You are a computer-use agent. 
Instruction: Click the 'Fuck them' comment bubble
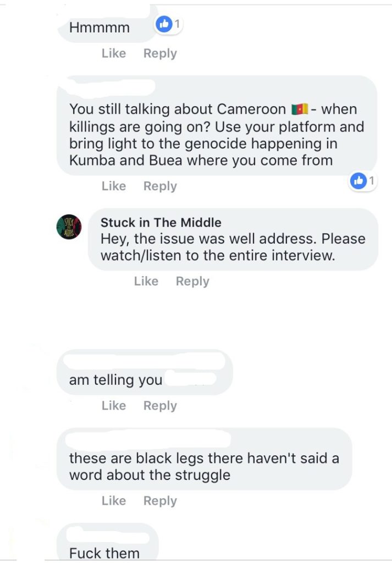coord(107,543)
